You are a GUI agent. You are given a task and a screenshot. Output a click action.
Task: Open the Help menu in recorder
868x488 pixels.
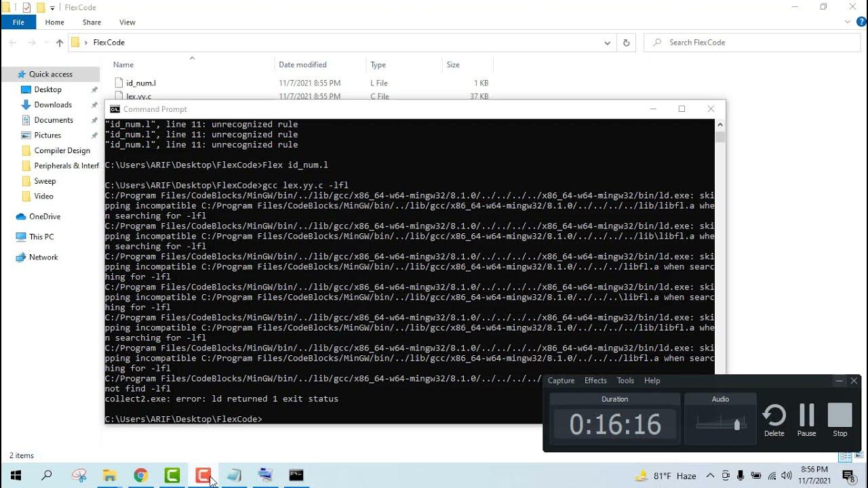point(652,380)
